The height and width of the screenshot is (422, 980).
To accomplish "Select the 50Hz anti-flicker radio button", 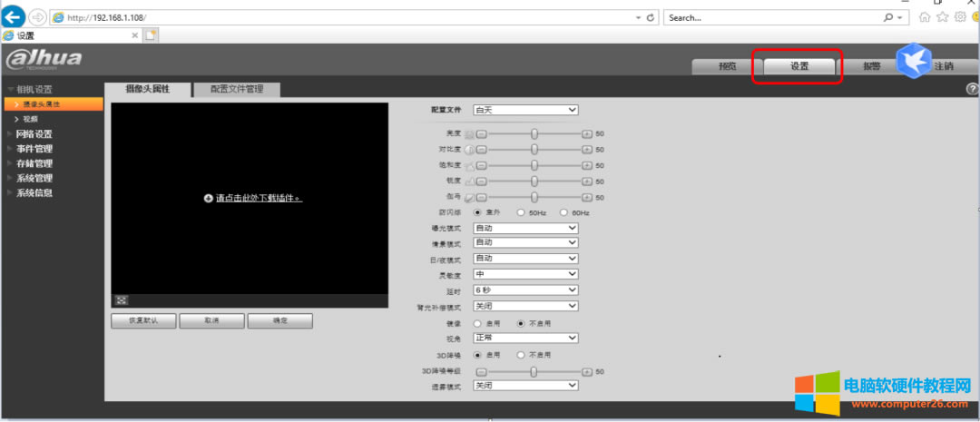I will point(520,212).
